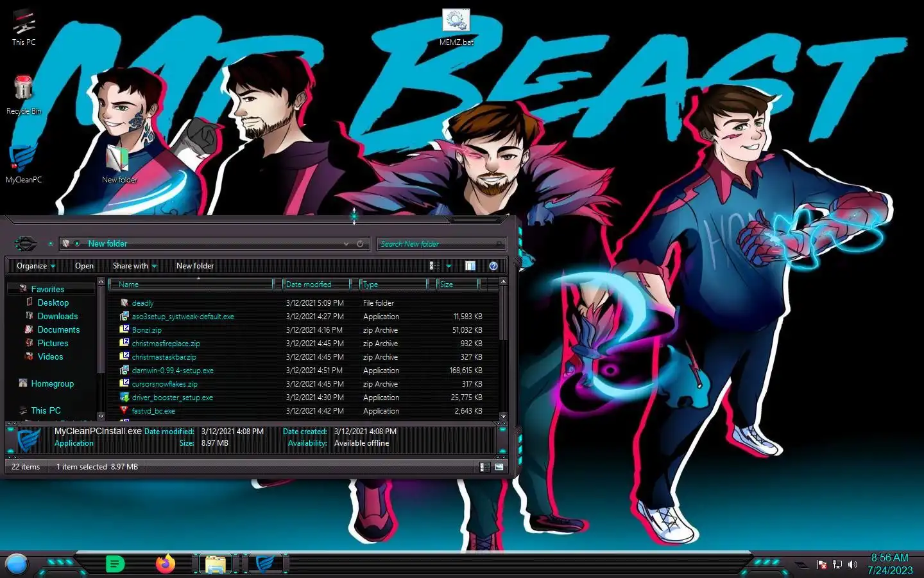
Task: Click 3/12/2021 4:16 PM date cell
Action: [x=314, y=330]
